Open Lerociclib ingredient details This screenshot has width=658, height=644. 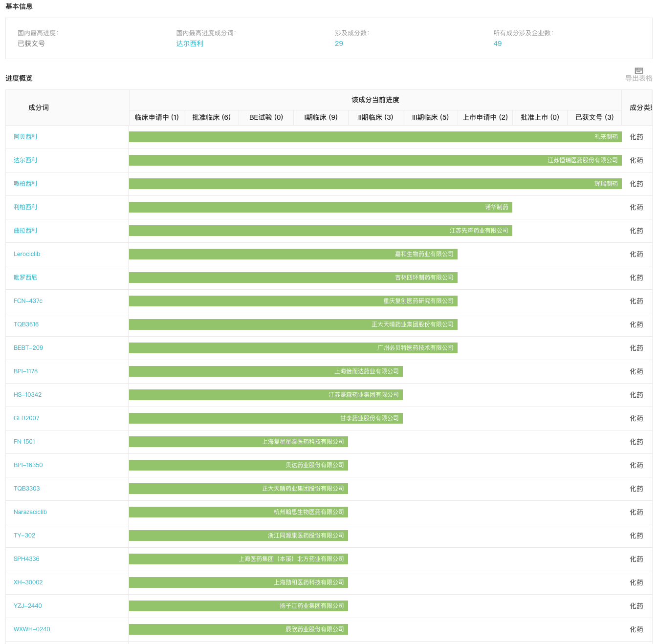click(x=27, y=254)
